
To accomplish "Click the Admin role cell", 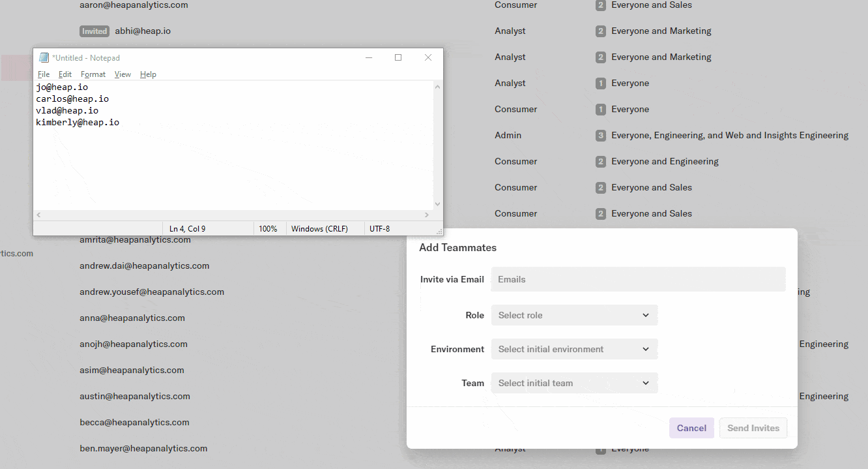I will click(508, 135).
